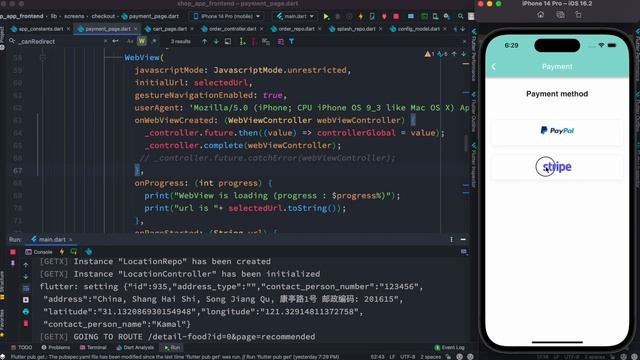This screenshot has height=360, width=640.
Task: Minimize the Run tool window
Action: click(463, 240)
